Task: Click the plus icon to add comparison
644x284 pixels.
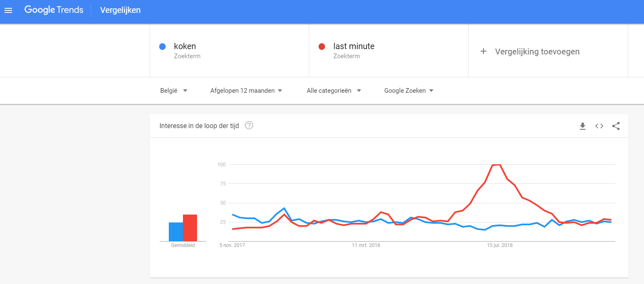Action: [483, 52]
